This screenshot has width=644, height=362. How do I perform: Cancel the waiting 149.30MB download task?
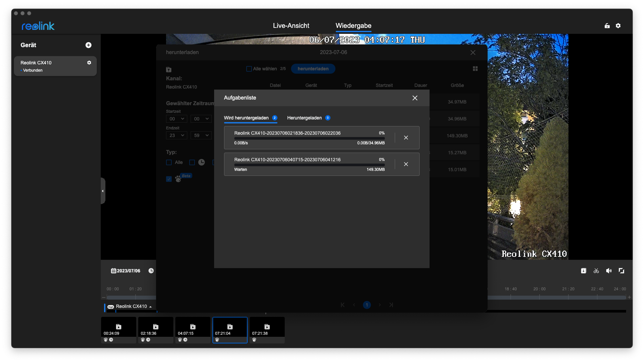[406, 164]
